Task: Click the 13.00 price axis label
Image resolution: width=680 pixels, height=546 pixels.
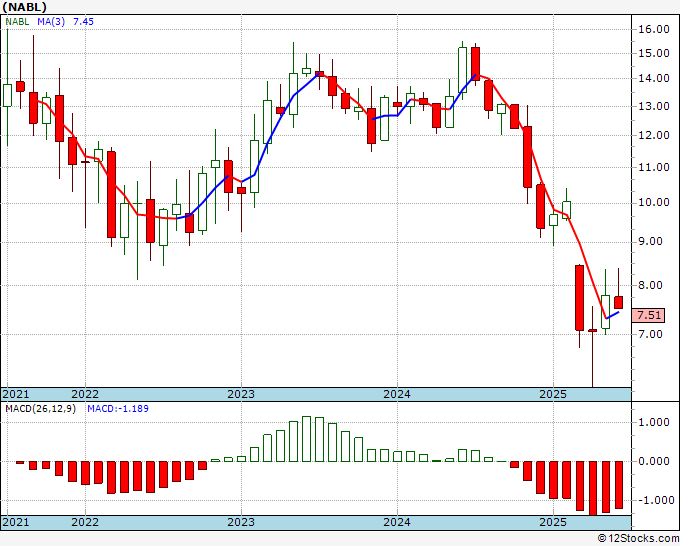Action: (654, 106)
